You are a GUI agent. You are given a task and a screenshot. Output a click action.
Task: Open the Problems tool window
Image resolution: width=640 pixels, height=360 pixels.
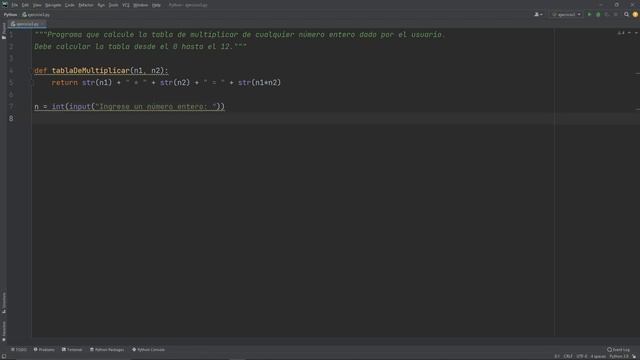(x=44, y=350)
